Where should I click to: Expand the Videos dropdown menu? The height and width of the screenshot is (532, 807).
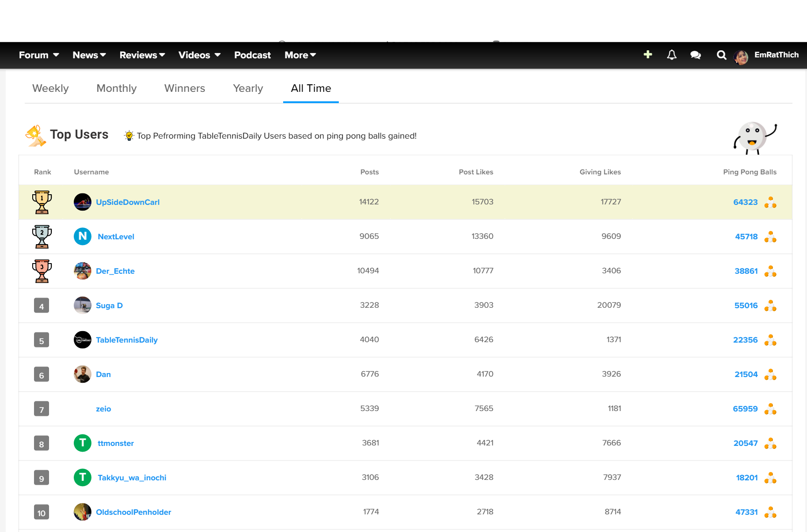click(199, 55)
